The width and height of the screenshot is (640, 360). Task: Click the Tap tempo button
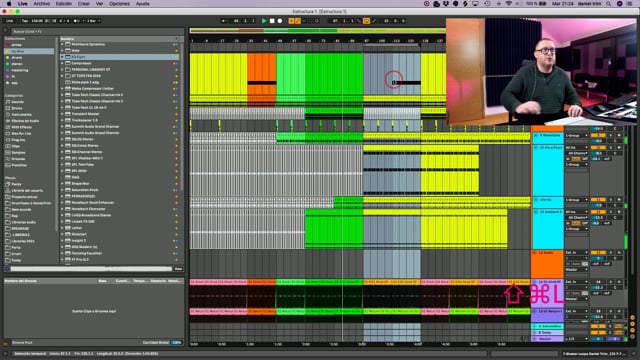coord(24,21)
